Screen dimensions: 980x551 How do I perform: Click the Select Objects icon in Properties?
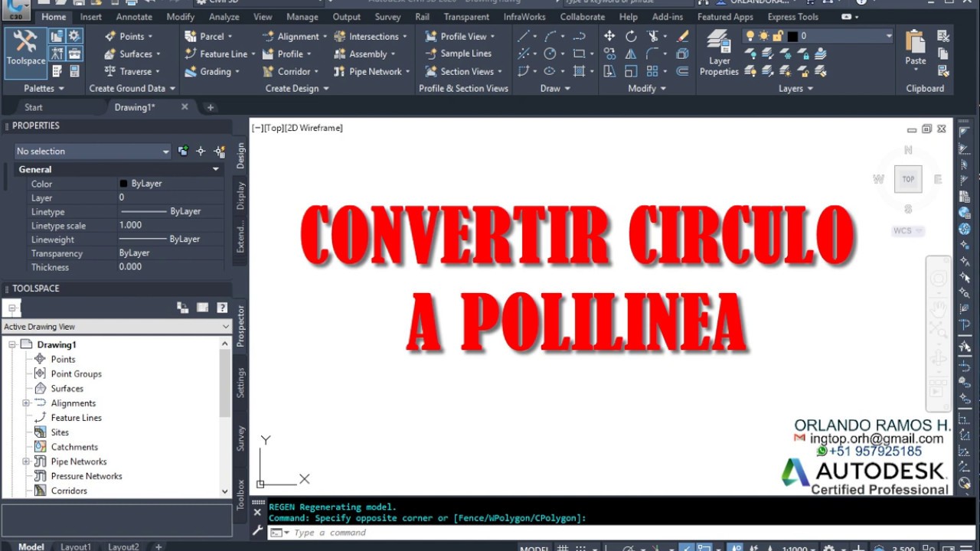point(201,152)
